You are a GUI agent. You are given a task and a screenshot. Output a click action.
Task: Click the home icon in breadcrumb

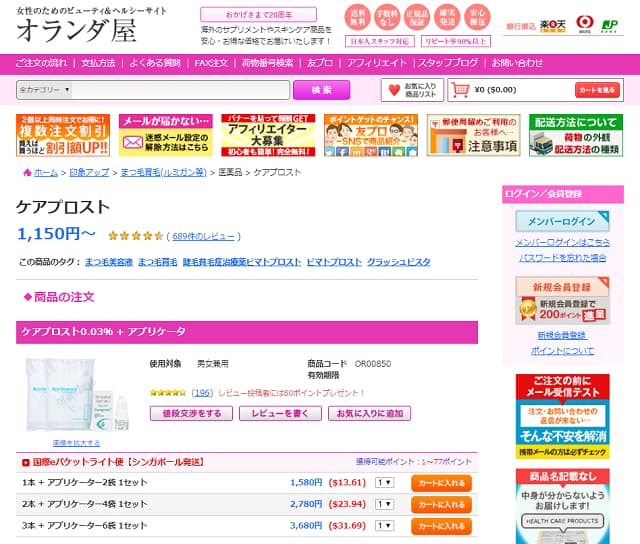[x=27, y=173]
